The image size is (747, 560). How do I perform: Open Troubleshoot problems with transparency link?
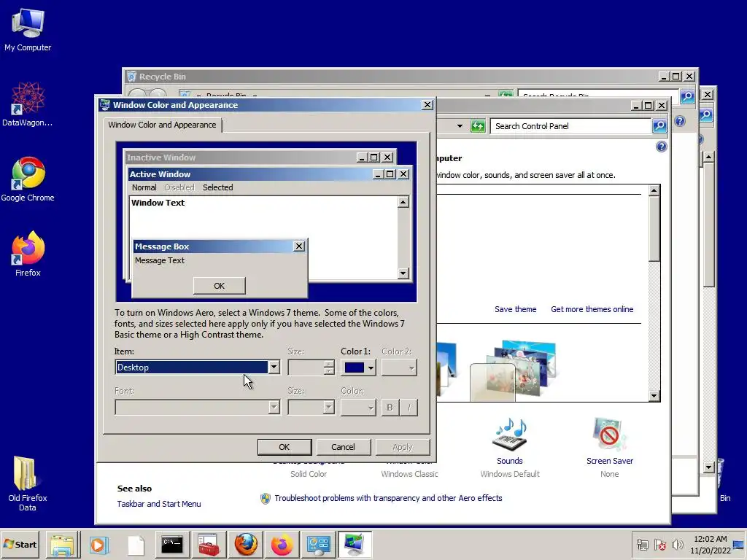click(388, 498)
